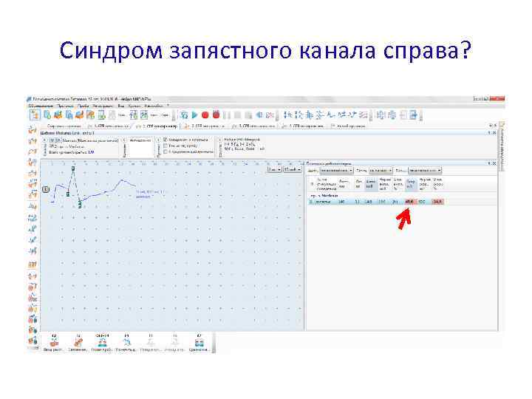
Task: Open the rightmost dropdown in results panel filter row
Action: click(425, 171)
